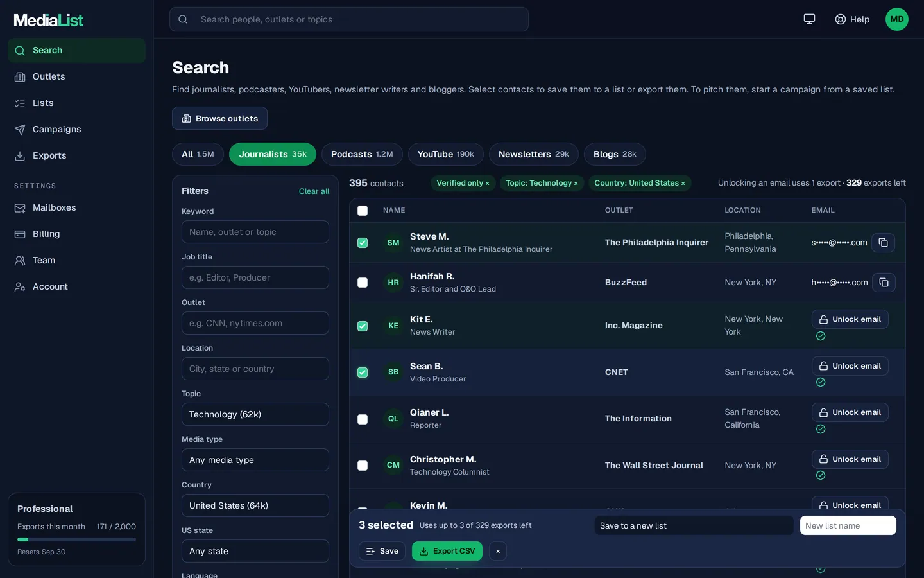Select the Journalists tab
The image size is (924, 578).
[273, 154]
